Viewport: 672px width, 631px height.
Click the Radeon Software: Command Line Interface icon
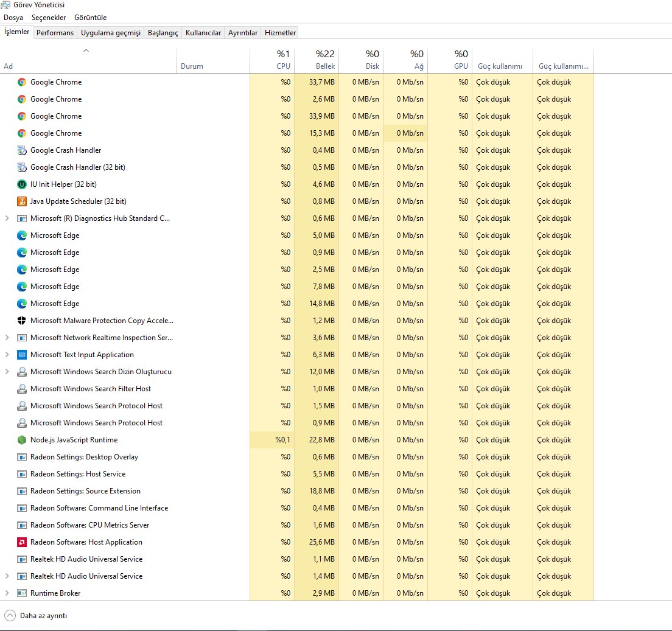(22, 508)
